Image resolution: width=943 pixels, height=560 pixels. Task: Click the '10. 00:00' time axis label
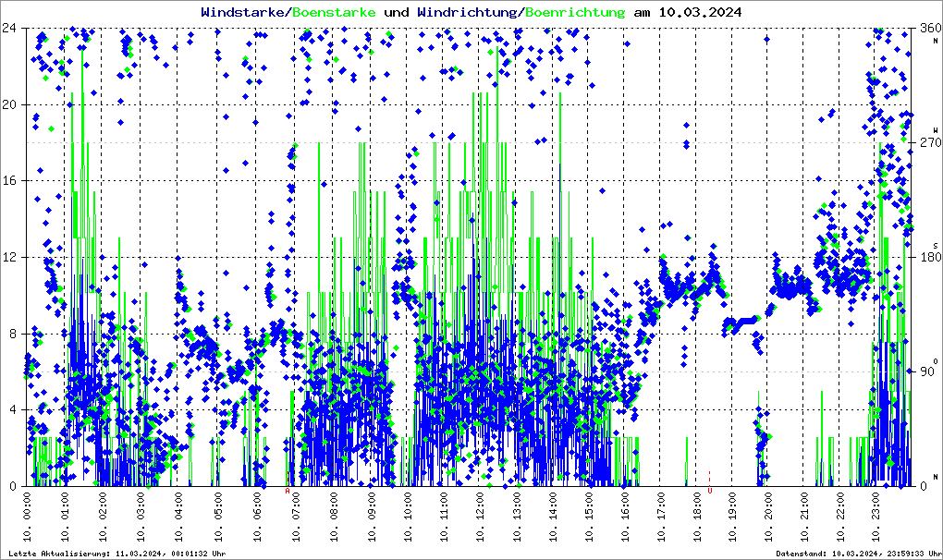click(x=29, y=518)
